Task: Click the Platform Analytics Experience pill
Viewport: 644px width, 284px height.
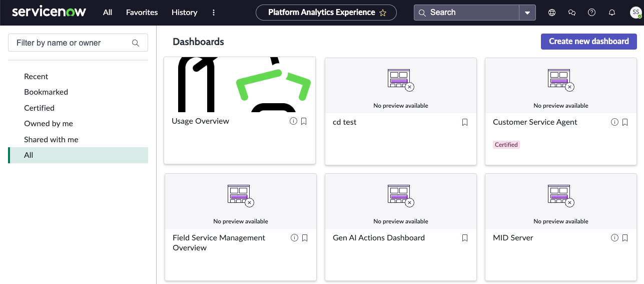Action: (326, 13)
